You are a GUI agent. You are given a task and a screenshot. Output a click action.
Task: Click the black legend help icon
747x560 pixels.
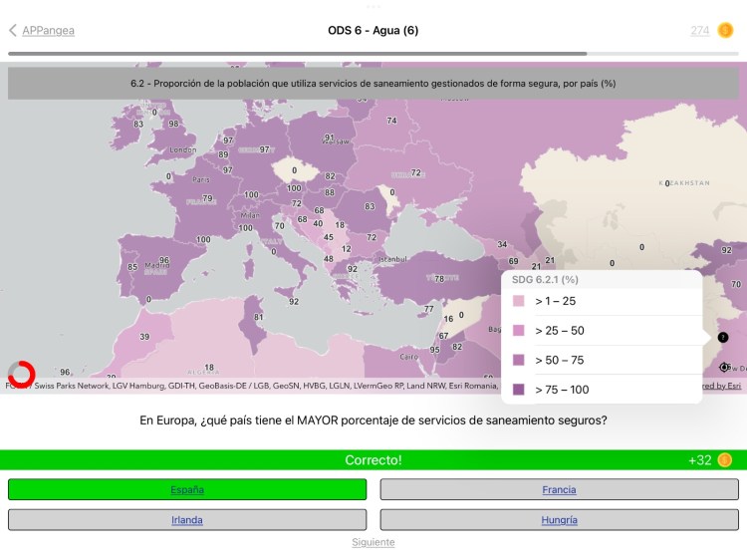click(x=723, y=338)
